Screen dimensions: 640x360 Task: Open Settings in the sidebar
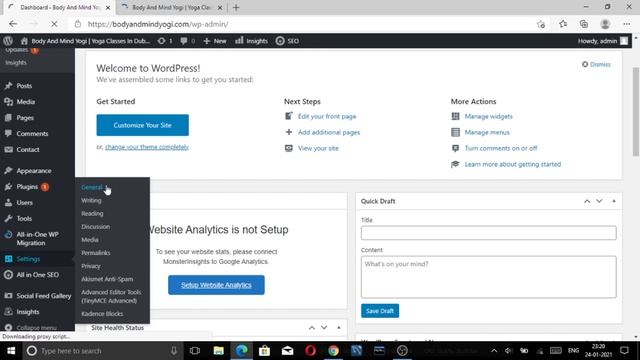pyautogui.click(x=28, y=259)
